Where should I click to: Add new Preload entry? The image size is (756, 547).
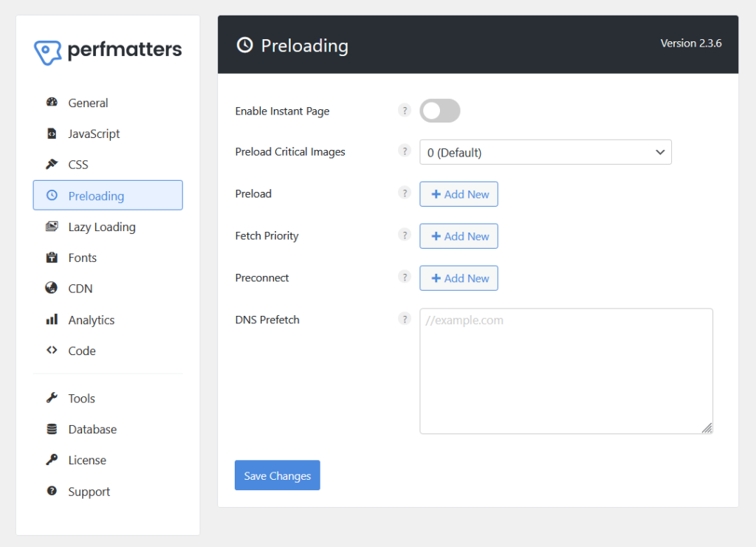(x=458, y=194)
